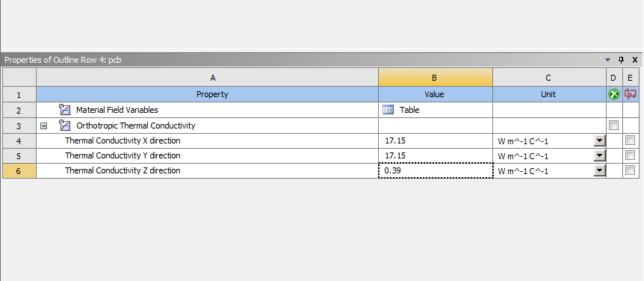Image resolution: width=644 pixels, height=281 pixels.
Task: Pin the Properties panel with pushpin icon
Action: (621, 60)
